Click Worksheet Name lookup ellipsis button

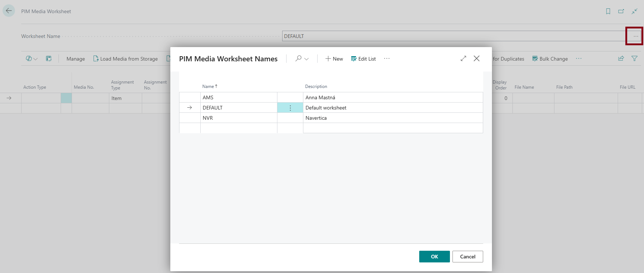tap(636, 36)
